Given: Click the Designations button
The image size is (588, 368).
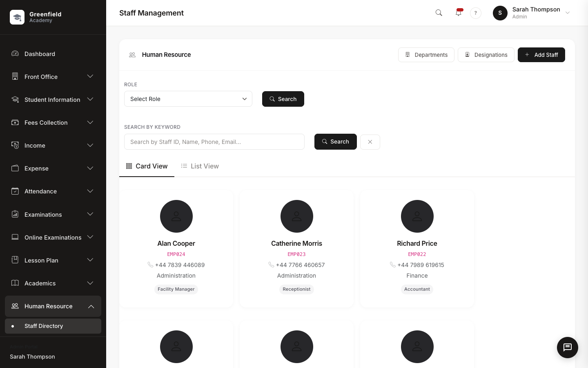Looking at the screenshot, I should (486, 55).
